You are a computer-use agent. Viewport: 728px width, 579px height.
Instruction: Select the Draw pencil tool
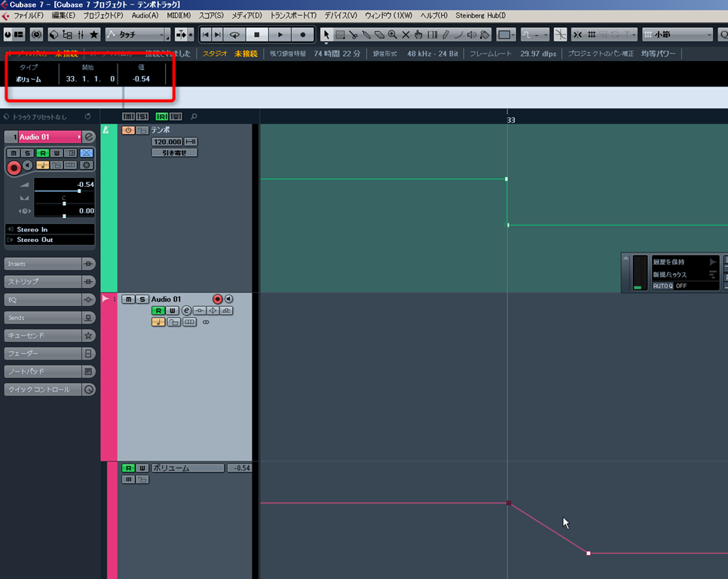coord(445,35)
